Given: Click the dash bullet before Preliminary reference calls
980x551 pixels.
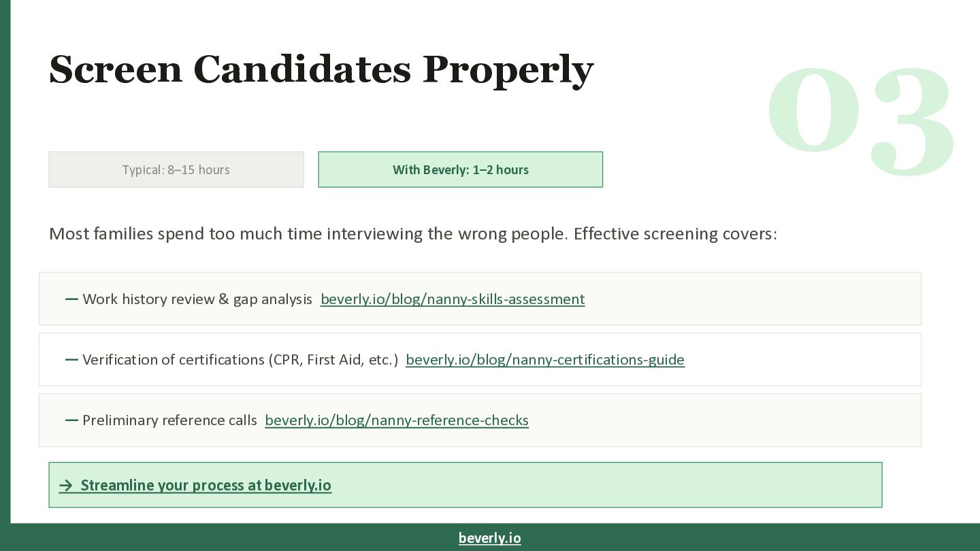Looking at the screenshot, I should pyautogui.click(x=71, y=420).
